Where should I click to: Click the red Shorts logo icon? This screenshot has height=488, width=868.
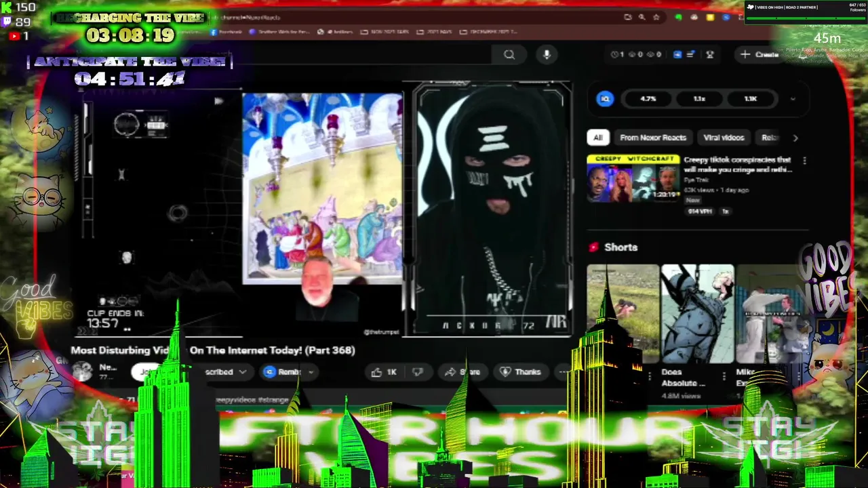[x=593, y=247]
